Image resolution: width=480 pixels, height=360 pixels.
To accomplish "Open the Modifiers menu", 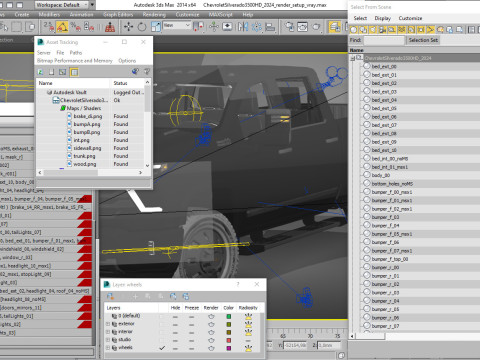I will point(49,15).
